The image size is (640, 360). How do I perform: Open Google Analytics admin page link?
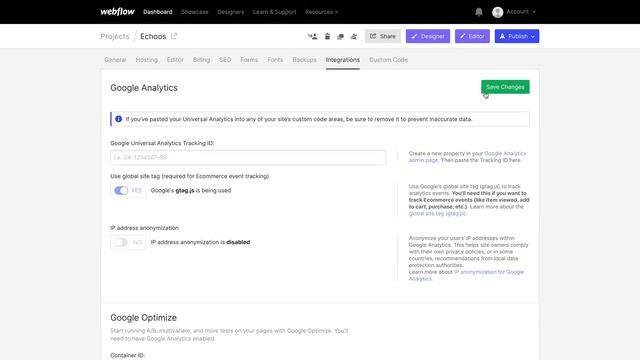point(467,157)
